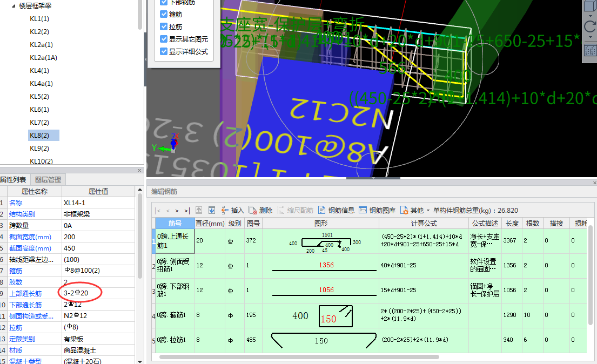Image resolution: width=597 pixels, height=364 pixels.
Task: Click the 结构类别 property link
Action: point(22,214)
